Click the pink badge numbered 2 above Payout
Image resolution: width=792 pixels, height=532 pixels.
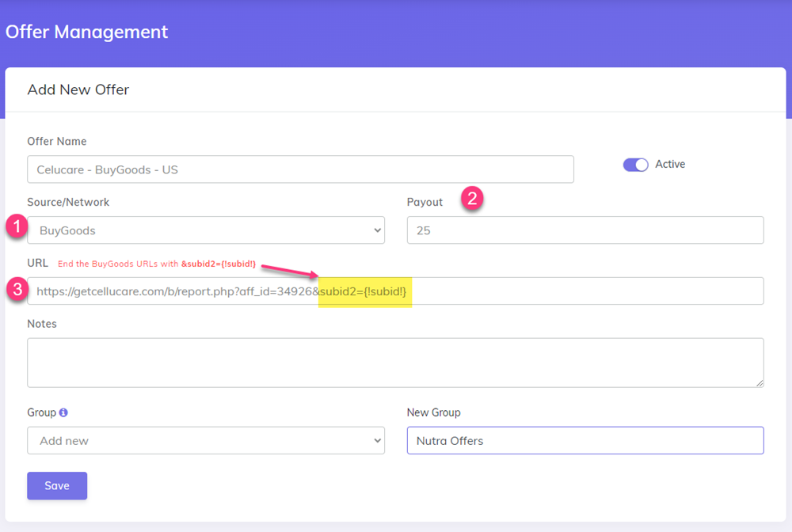tap(473, 199)
